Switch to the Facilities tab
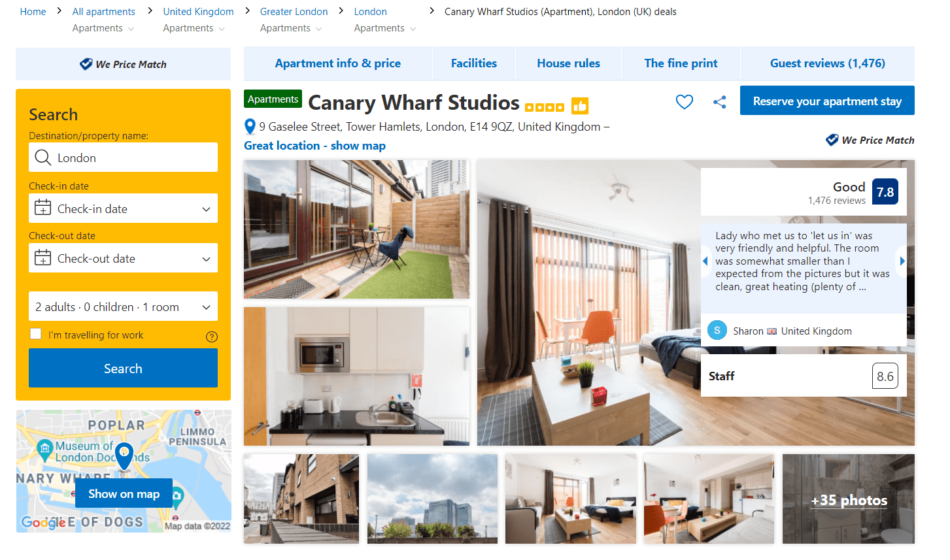The width and height of the screenshot is (950, 560). tap(473, 63)
